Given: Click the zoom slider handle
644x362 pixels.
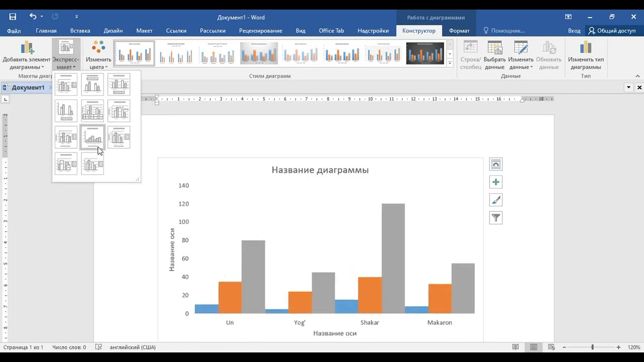Looking at the screenshot, I should coord(592,347).
